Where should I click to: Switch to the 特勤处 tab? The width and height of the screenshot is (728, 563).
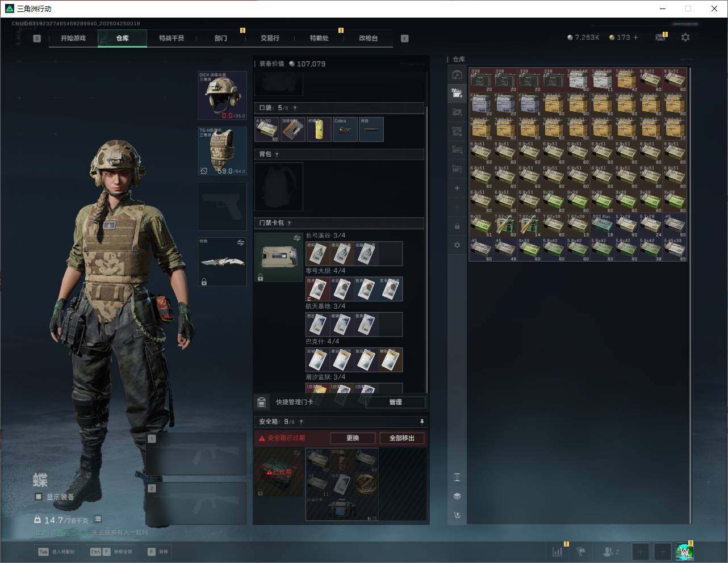pyautogui.click(x=319, y=38)
